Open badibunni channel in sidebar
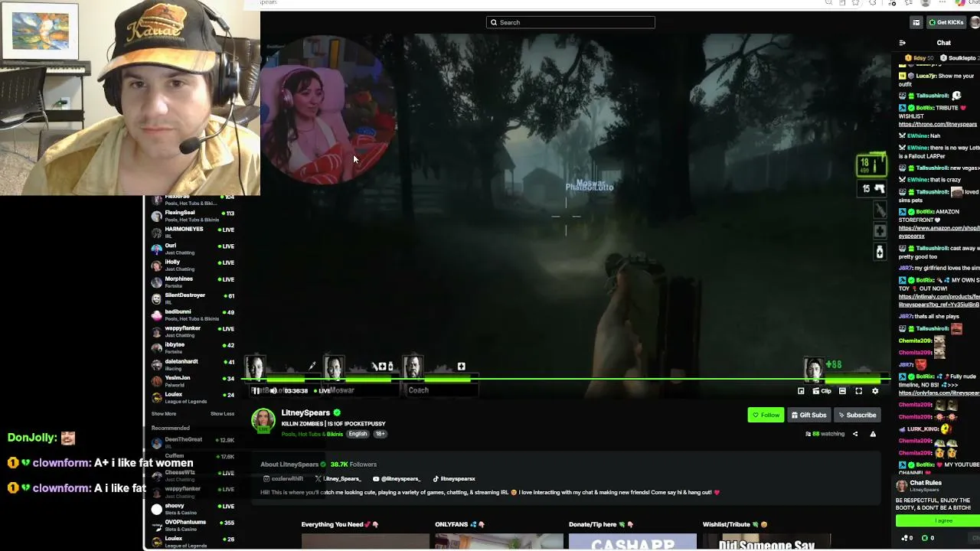The height and width of the screenshot is (551, 980). (x=193, y=315)
